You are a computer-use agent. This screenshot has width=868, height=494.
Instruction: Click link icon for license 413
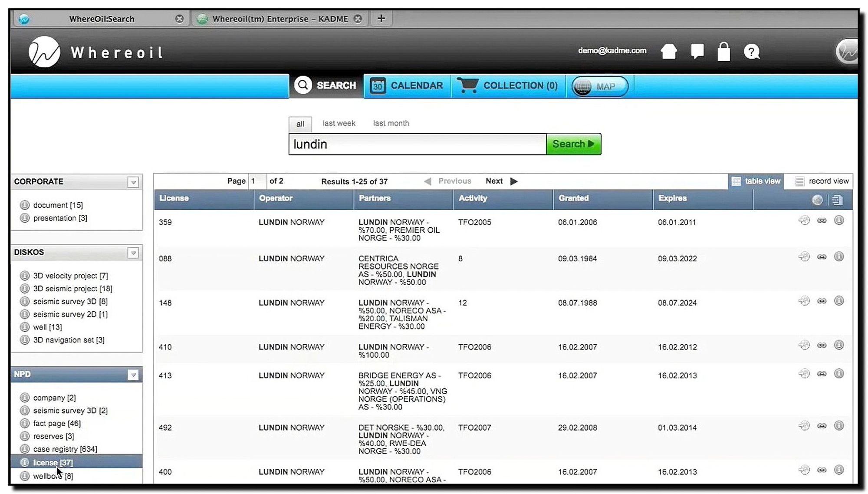pyautogui.click(x=822, y=374)
